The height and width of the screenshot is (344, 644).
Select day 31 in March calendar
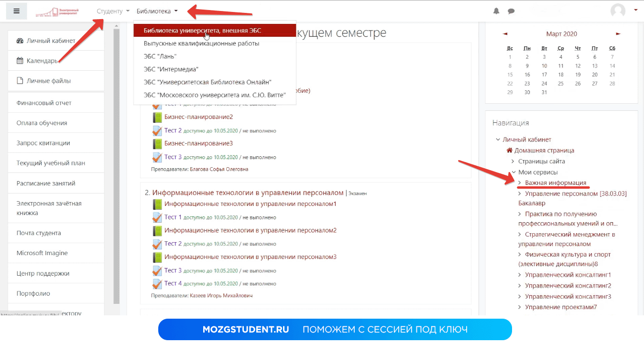pyautogui.click(x=544, y=92)
